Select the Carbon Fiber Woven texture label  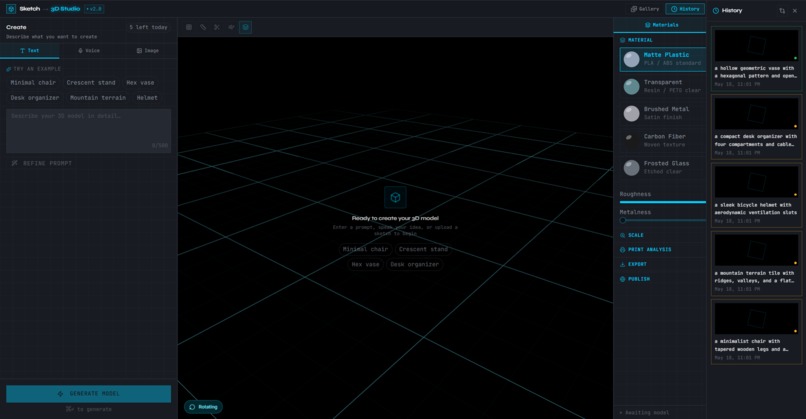pyautogui.click(x=665, y=140)
